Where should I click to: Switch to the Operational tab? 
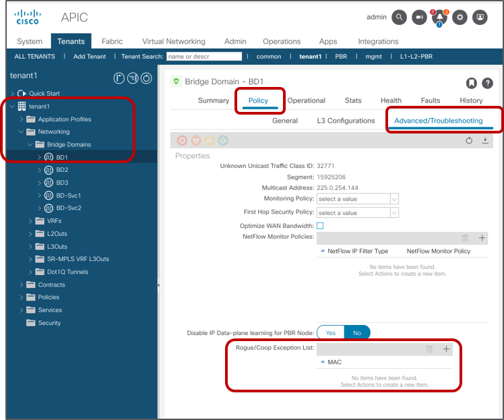pyautogui.click(x=306, y=100)
